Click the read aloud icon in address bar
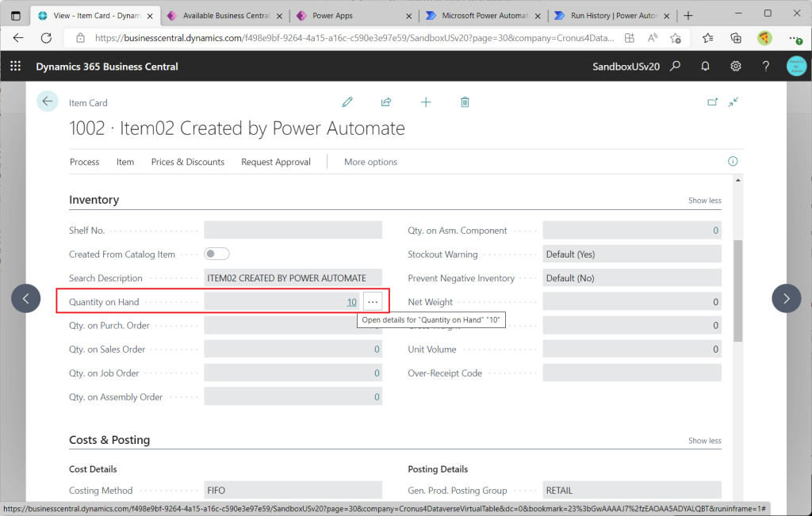 653,38
